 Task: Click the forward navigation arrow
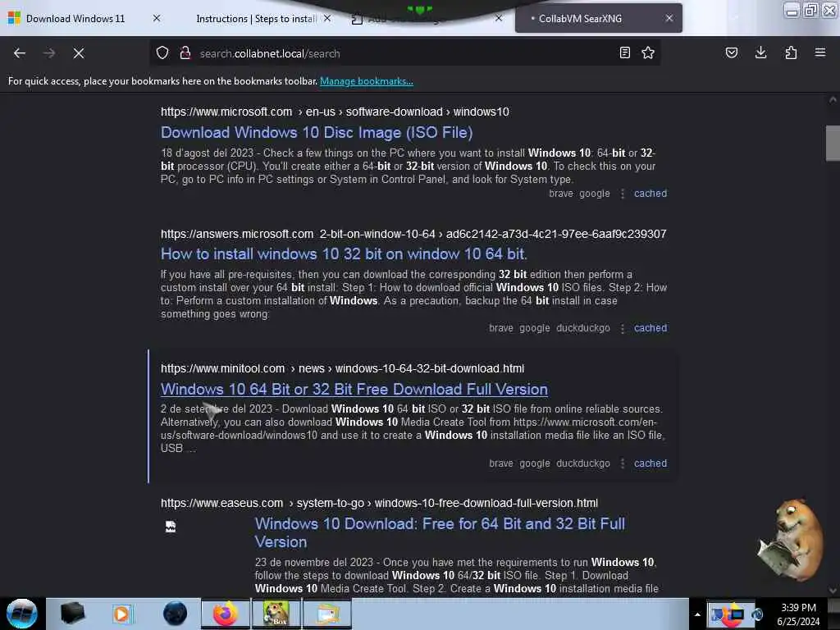pyautogui.click(x=49, y=53)
